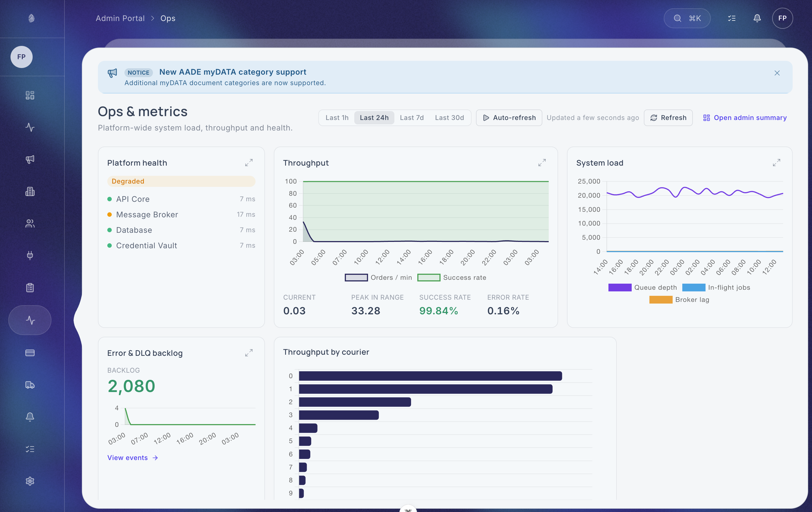Toggle Broker lag legend swatch
The image size is (812, 512).
(x=661, y=300)
